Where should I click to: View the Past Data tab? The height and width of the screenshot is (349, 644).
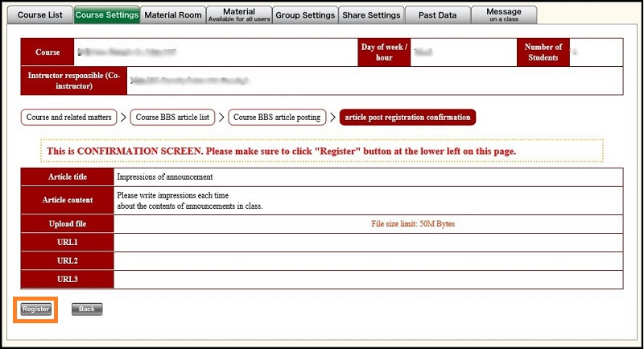[x=438, y=15]
